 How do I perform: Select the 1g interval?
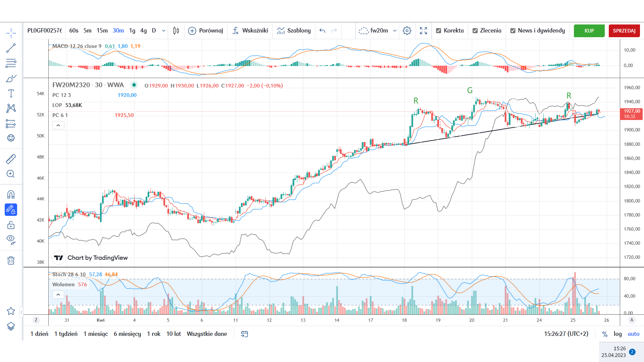click(132, 31)
